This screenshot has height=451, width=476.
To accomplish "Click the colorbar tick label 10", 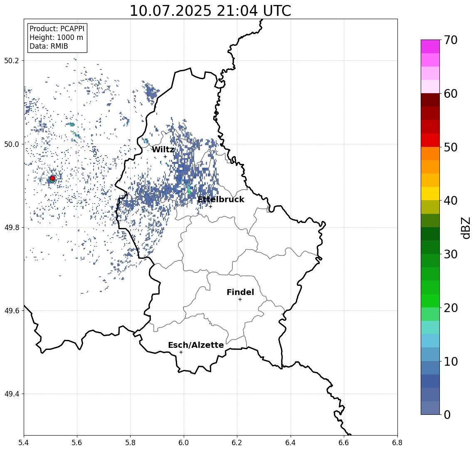I will pyautogui.click(x=451, y=361).
